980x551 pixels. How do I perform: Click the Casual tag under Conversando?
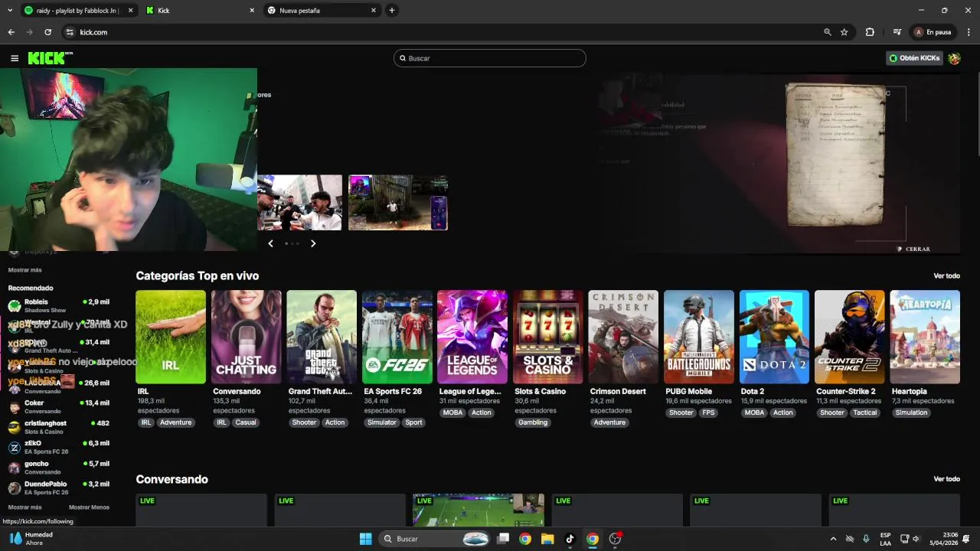pyautogui.click(x=246, y=422)
